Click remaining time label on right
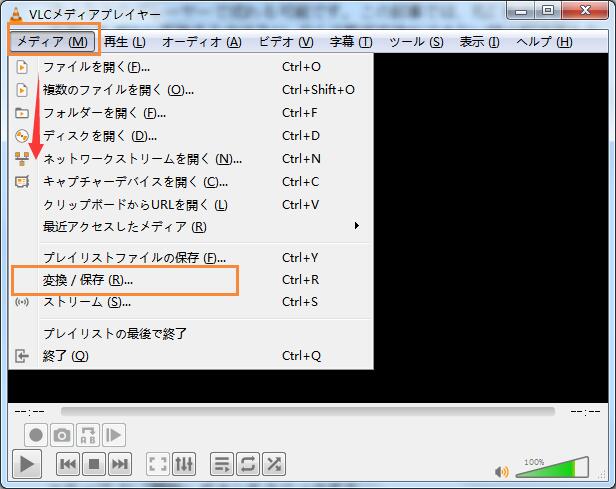616x489 pixels. 585,412
